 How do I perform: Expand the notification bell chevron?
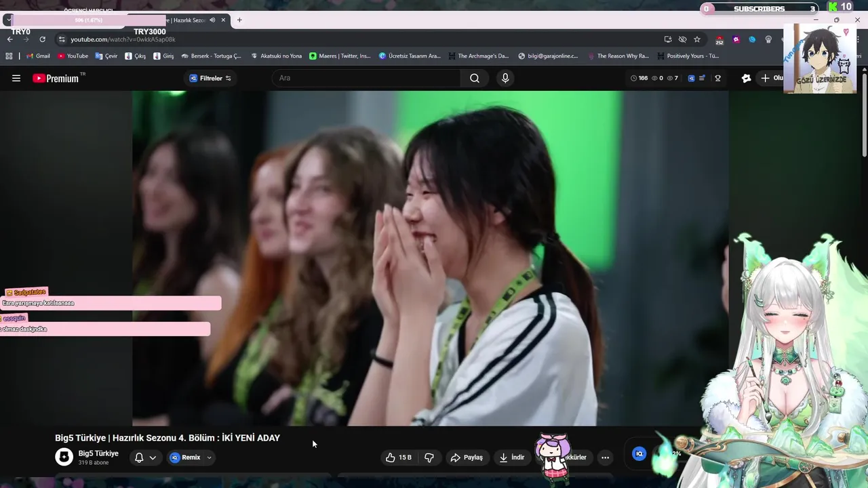tap(153, 457)
